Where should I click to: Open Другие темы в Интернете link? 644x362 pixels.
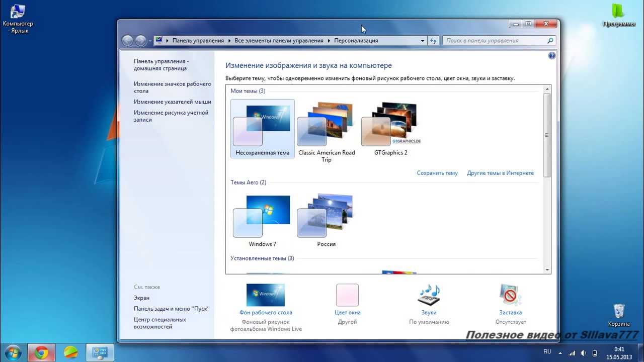pyautogui.click(x=500, y=173)
